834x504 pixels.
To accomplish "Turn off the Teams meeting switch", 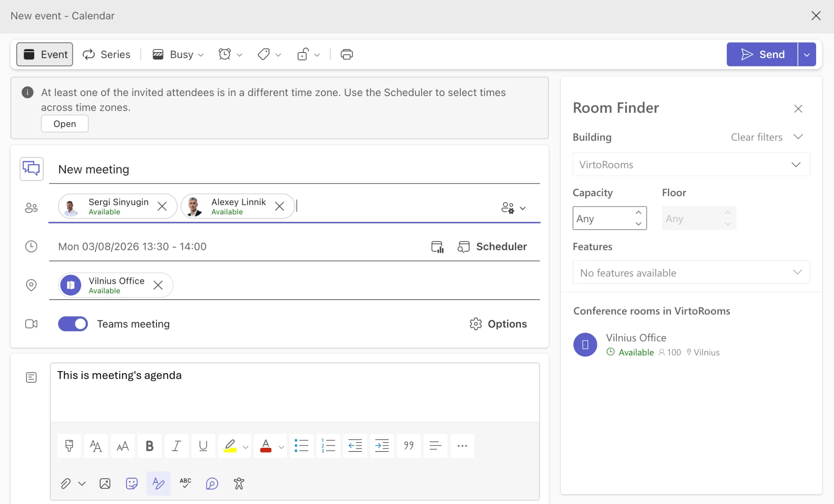I will (x=73, y=324).
